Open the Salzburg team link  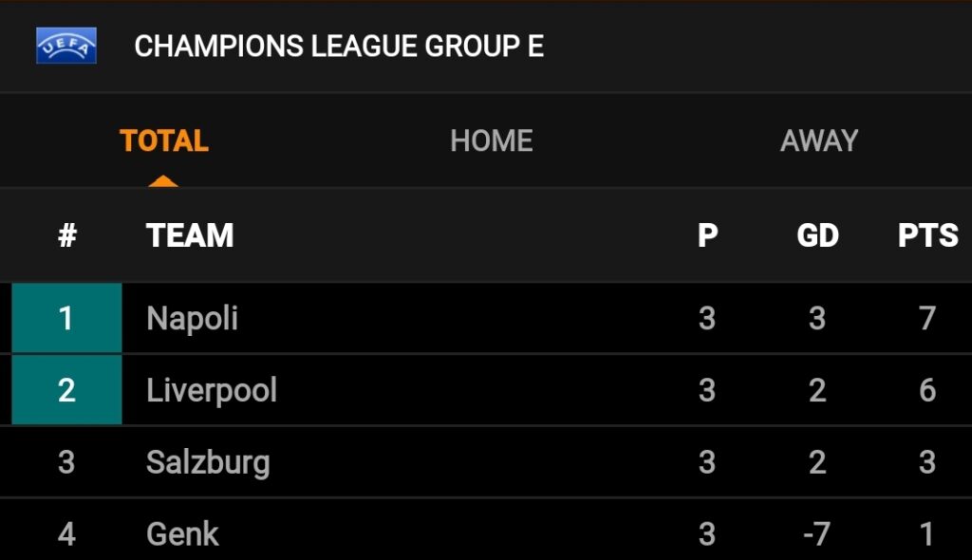tap(208, 462)
